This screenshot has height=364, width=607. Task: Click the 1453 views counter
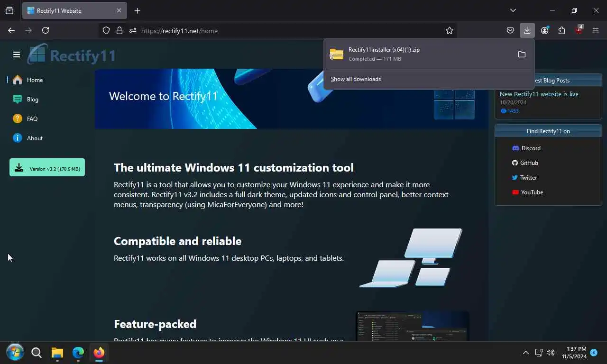(510, 111)
